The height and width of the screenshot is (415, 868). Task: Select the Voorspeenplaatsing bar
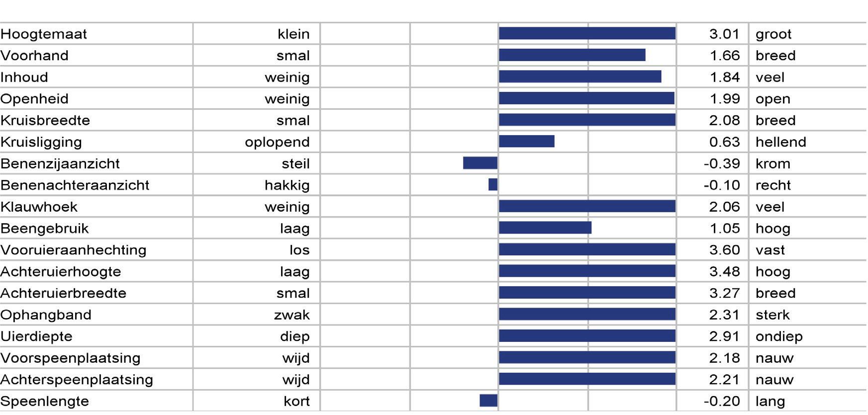tap(587, 357)
